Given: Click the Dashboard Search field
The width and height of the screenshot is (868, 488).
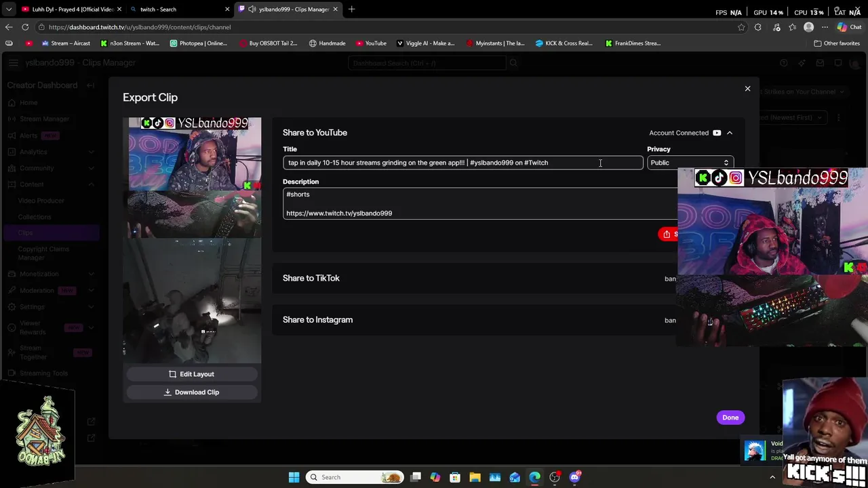Looking at the screenshot, I should point(427,63).
